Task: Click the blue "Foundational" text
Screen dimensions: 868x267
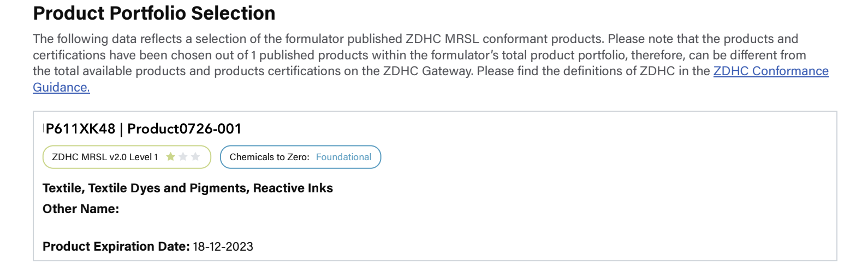Action: (343, 157)
